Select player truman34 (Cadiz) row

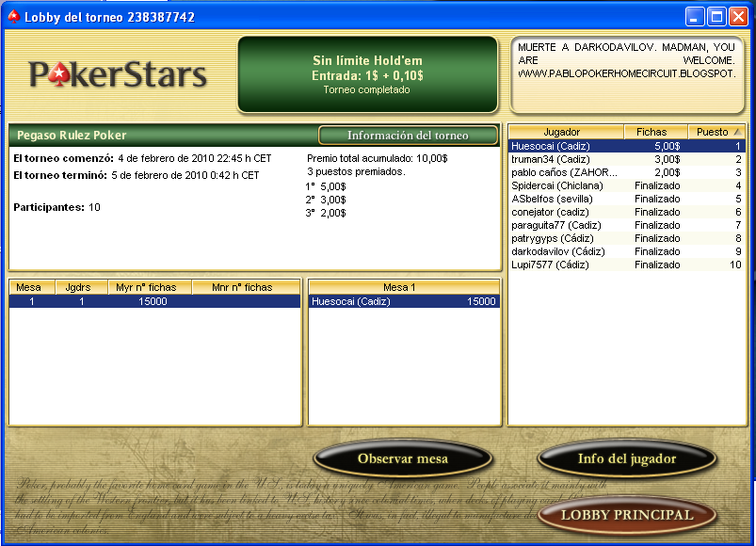pos(565,159)
